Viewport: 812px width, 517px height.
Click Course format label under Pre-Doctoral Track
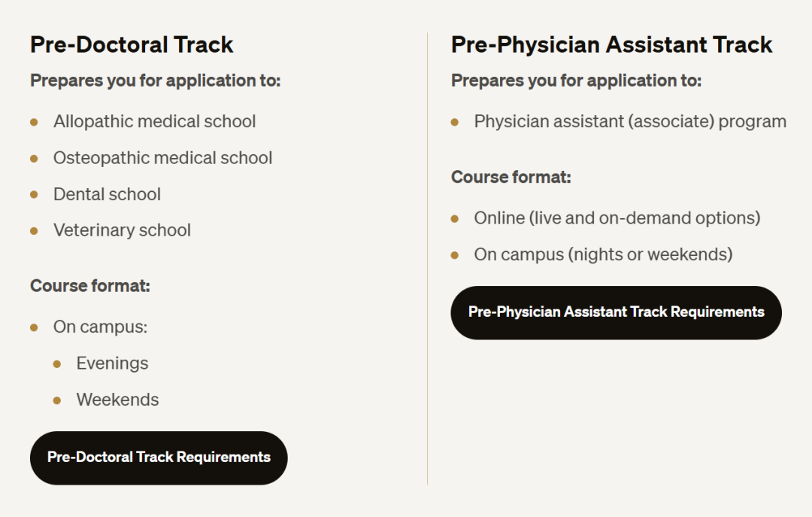point(90,286)
